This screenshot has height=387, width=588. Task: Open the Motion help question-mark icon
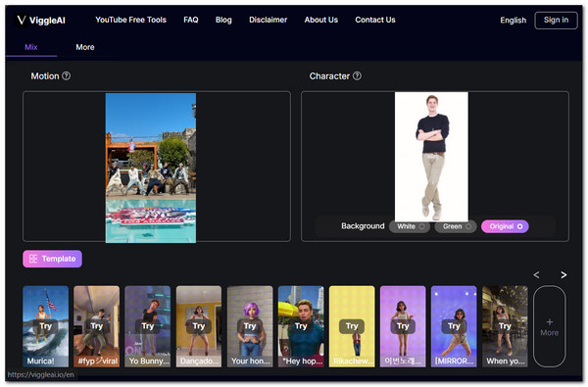tap(66, 75)
